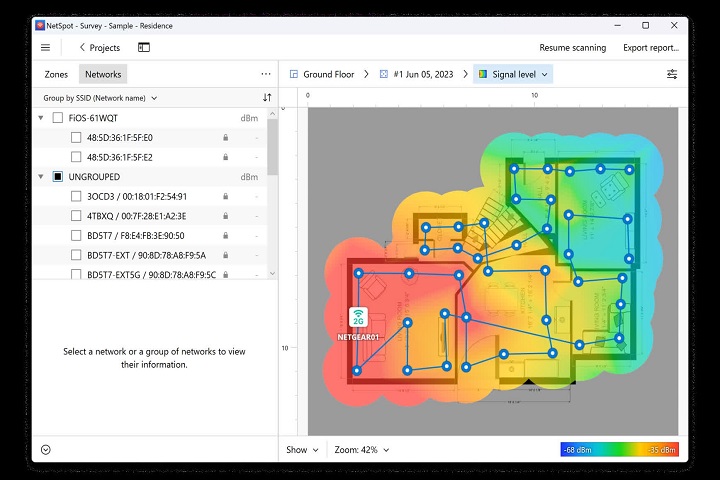Viewport: 720px width, 480px height.
Task: Open the three-dots more options menu
Action: (266, 74)
